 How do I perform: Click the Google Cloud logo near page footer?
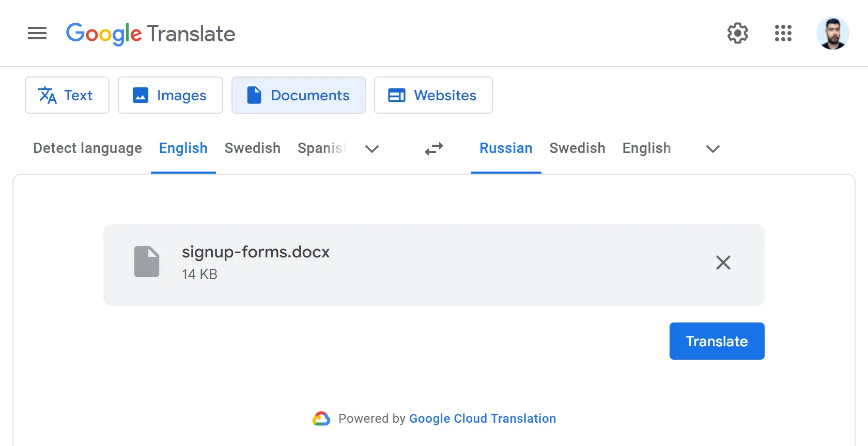pyautogui.click(x=321, y=419)
